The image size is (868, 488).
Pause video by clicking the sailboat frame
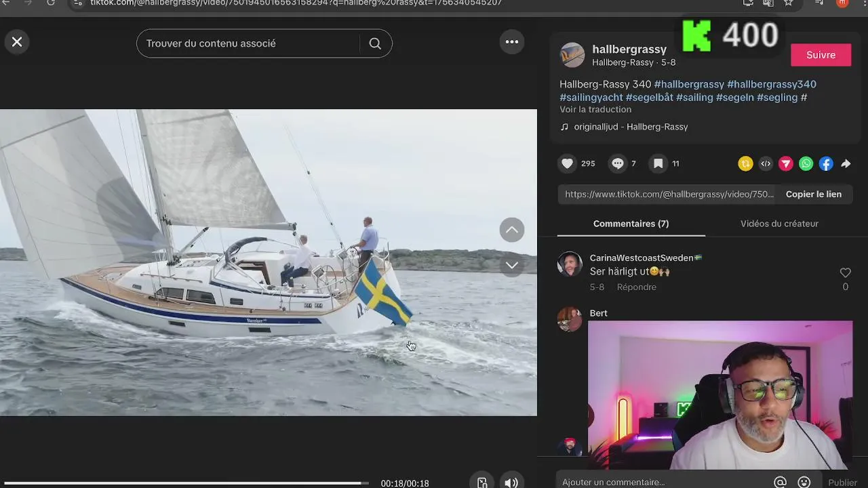[269, 262]
